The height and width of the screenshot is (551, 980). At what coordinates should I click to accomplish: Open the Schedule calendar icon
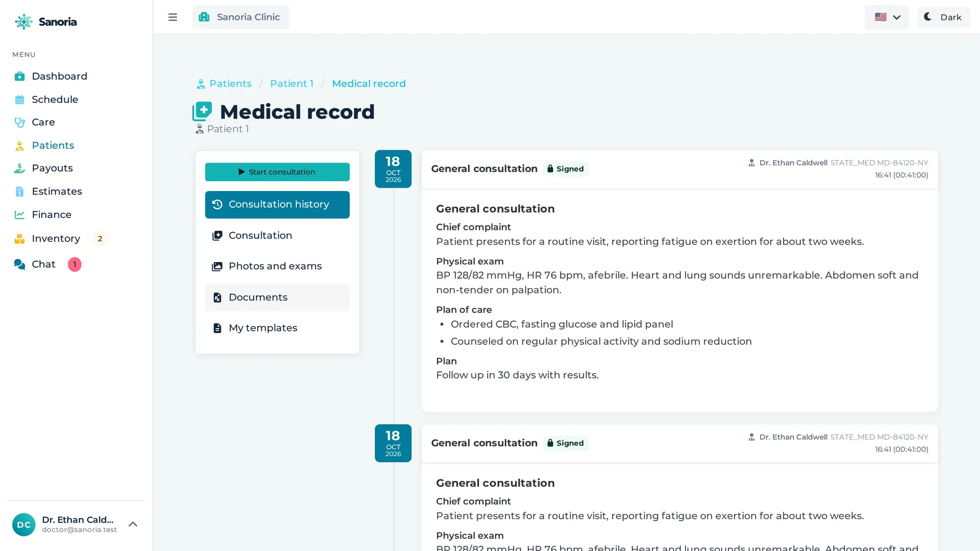20,99
